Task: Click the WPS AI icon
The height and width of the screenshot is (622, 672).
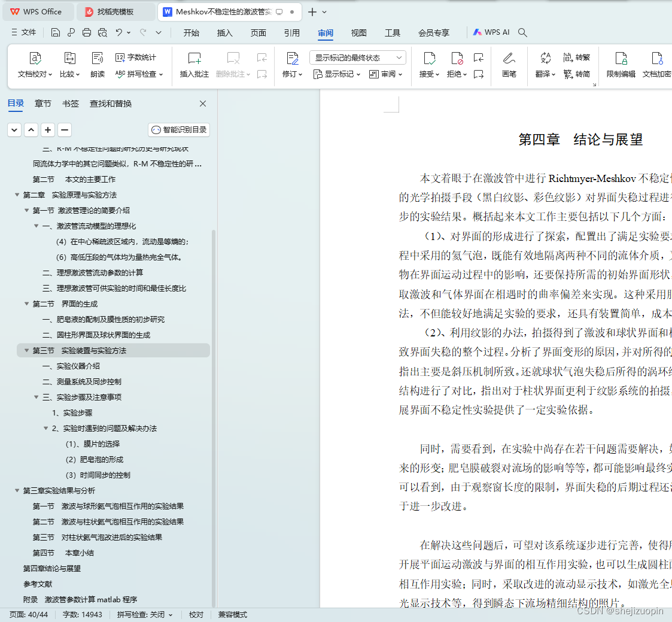Action: (x=491, y=32)
